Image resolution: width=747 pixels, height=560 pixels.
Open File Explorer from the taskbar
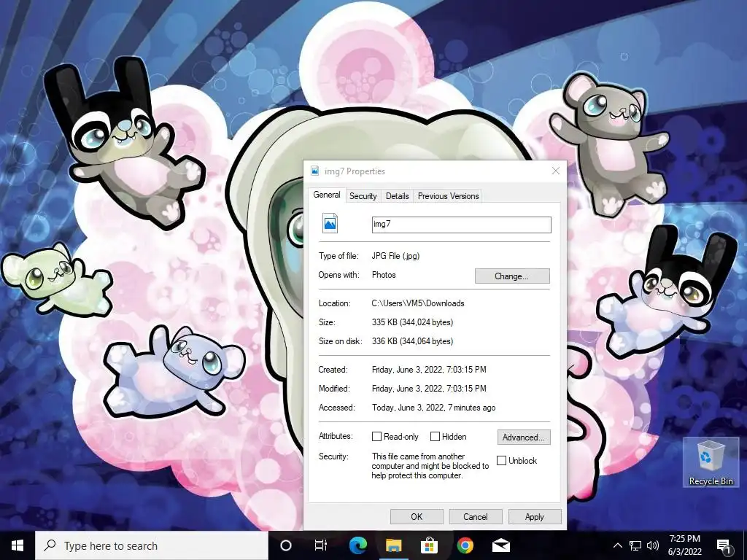pos(393,545)
